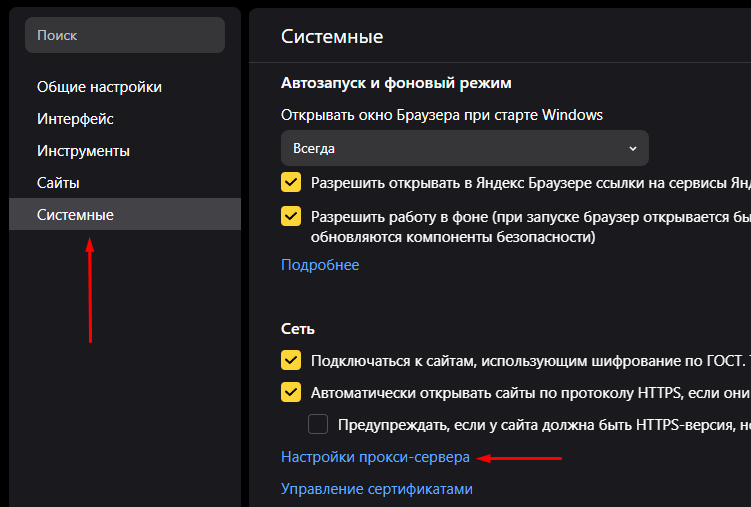This screenshot has height=507, width=751.
Task: Click the Системные page heading
Action: 332,36
